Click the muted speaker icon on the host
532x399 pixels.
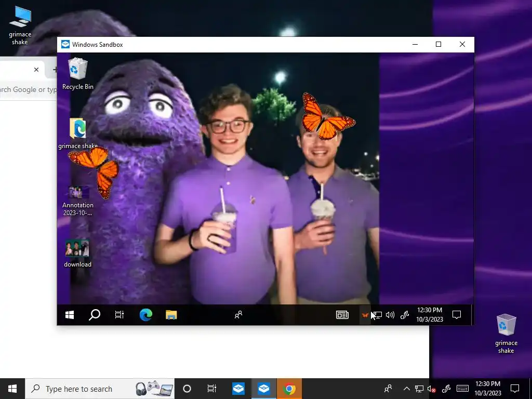(432, 389)
